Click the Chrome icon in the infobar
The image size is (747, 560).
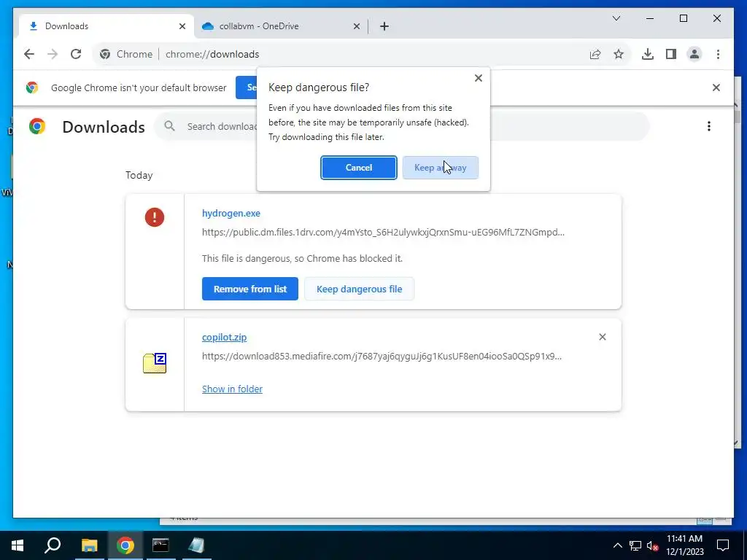[x=32, y=87]
